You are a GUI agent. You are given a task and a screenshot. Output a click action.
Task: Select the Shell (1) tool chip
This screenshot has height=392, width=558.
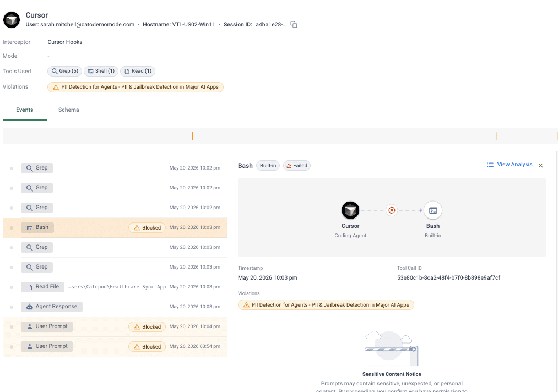101,71
